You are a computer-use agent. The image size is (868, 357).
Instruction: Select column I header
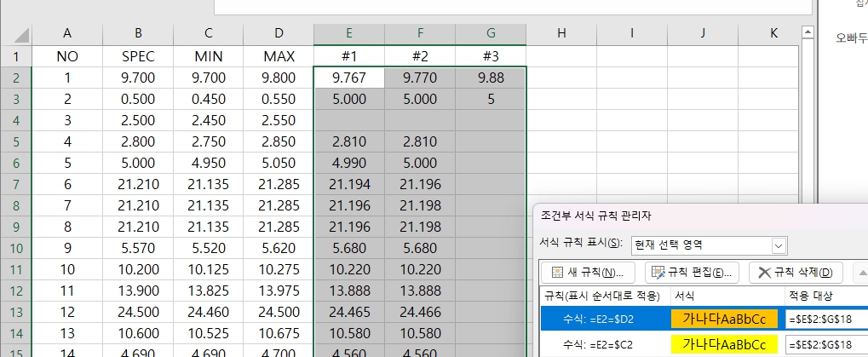(x=632, y=34)
